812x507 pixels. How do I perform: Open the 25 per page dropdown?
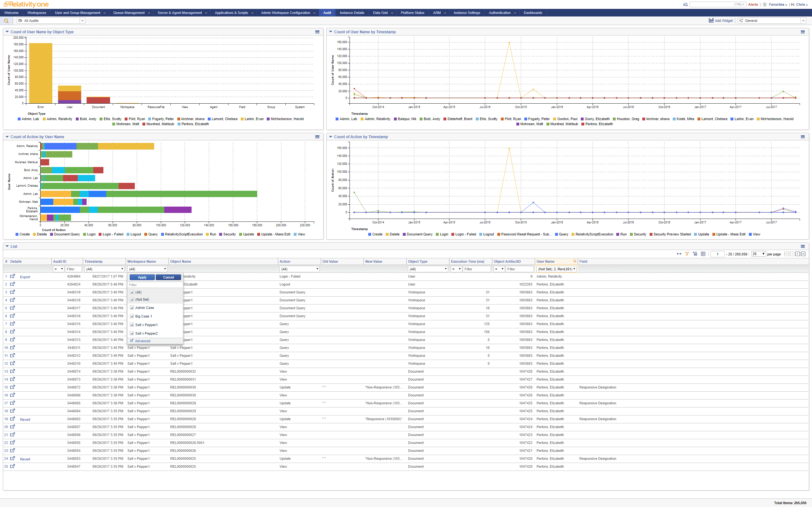[759, 254]
